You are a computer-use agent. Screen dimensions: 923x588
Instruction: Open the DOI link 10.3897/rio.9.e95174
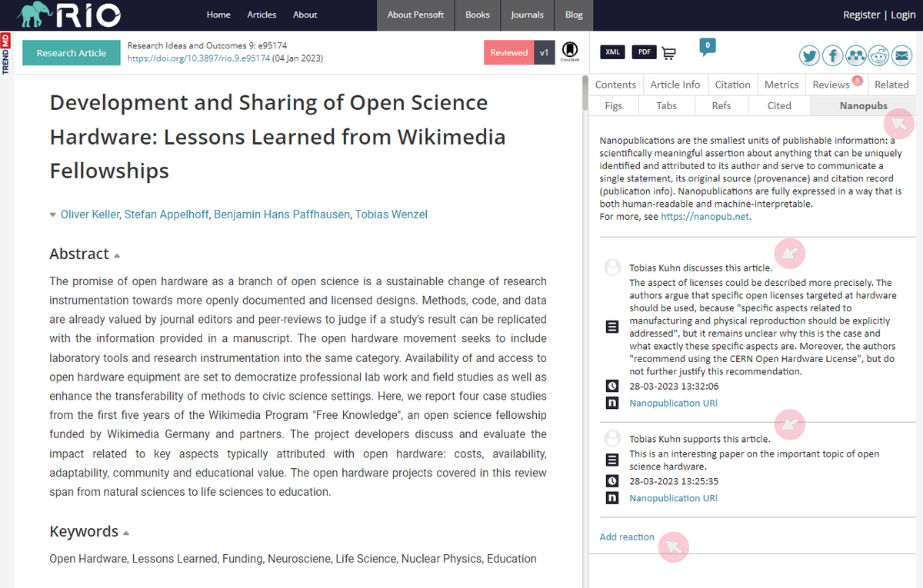click(198, 58)
